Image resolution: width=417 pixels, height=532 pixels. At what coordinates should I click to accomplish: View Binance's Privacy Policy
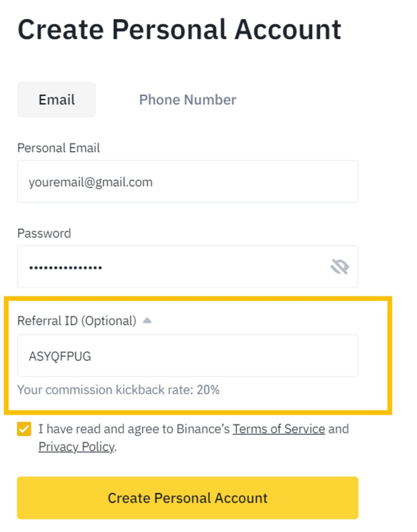76,447
